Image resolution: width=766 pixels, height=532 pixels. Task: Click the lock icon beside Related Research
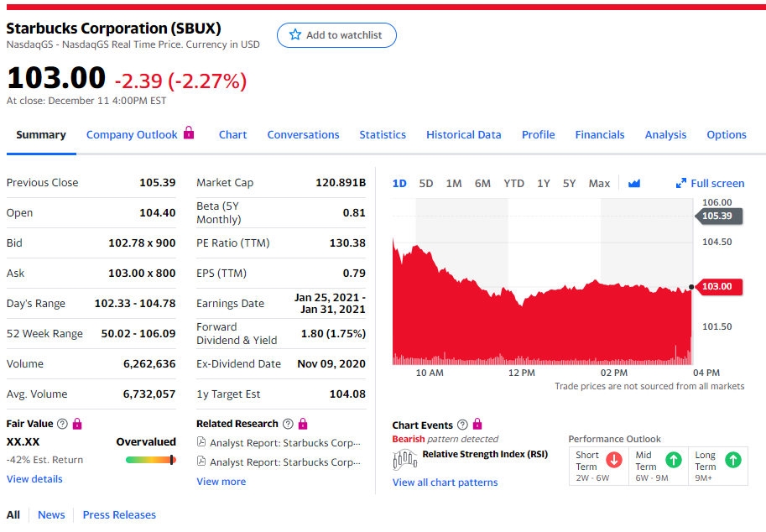(x=303, y=424)
